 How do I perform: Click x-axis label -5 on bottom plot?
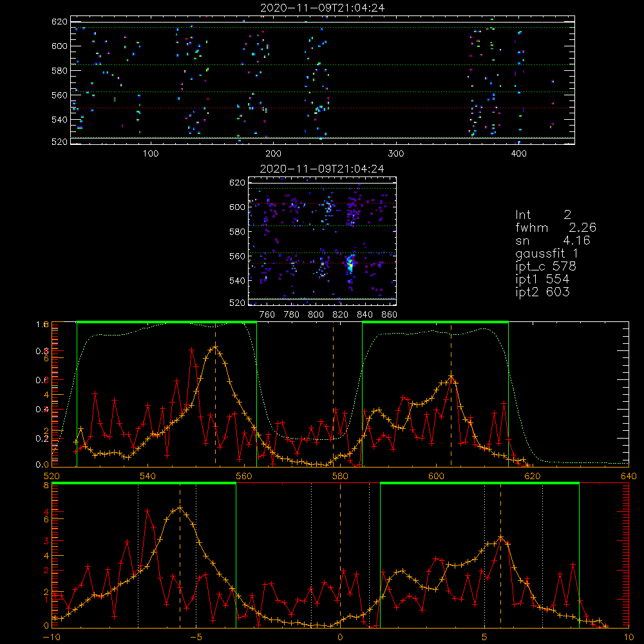(x=196, y=638)
